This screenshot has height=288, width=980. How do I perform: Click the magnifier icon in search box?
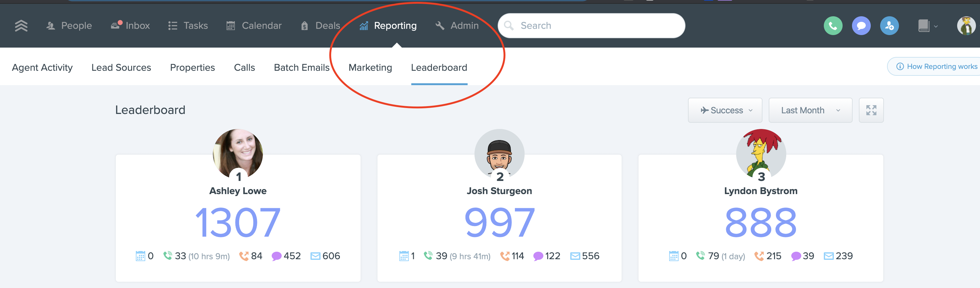click(509, 25)
